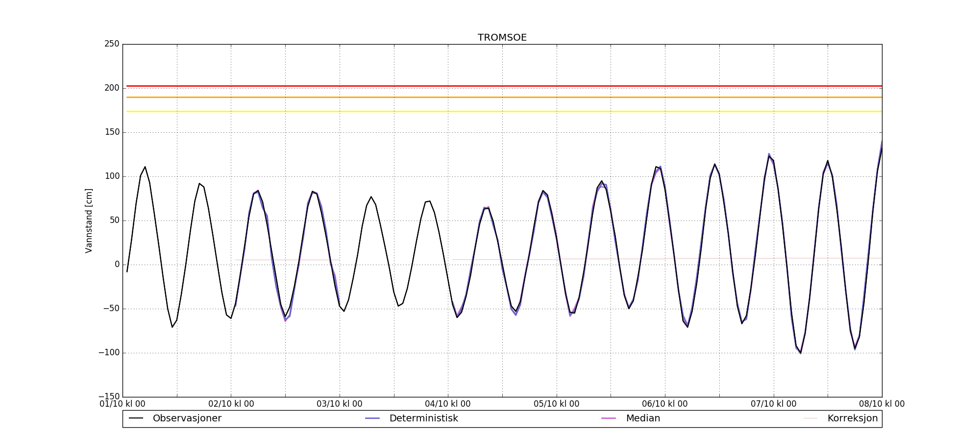Click the TROMSOE chart title
The image size is (980, 441).
(502, 38)
